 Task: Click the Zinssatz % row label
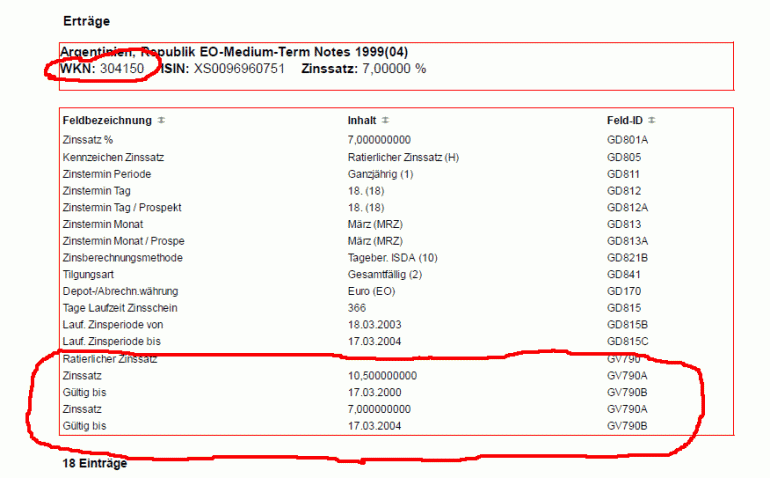click(x=87, y=140)
